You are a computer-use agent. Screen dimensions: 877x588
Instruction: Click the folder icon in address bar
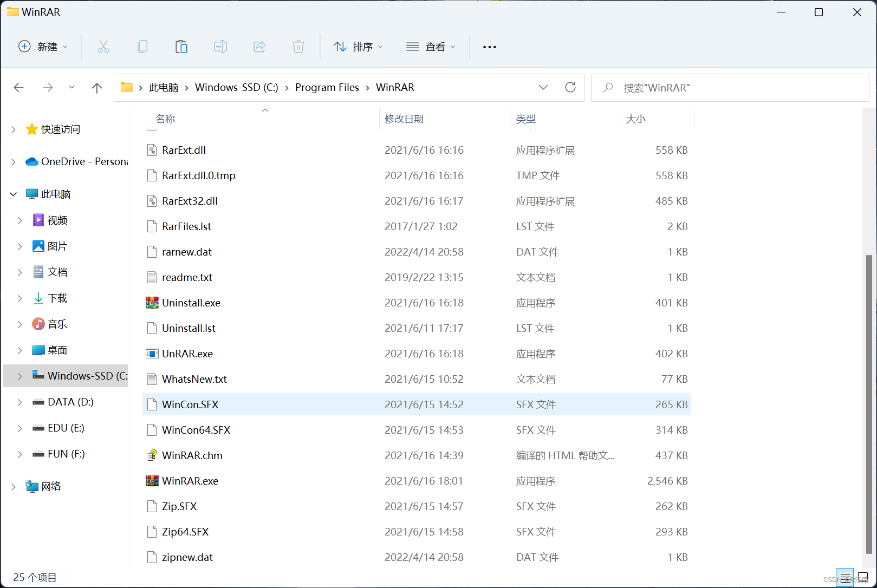[x=127, y=87]
